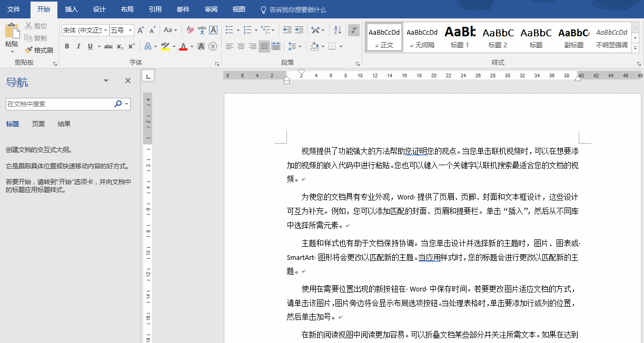Viewport: 644px width, 343px height.
Task: Click the increase indent icon
Action: coord(299,30)
